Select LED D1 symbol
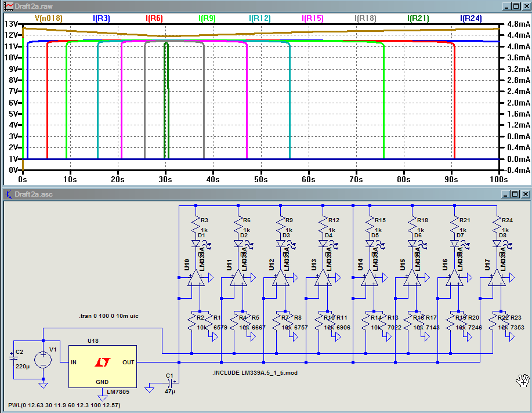 click(x=196, y=244)
